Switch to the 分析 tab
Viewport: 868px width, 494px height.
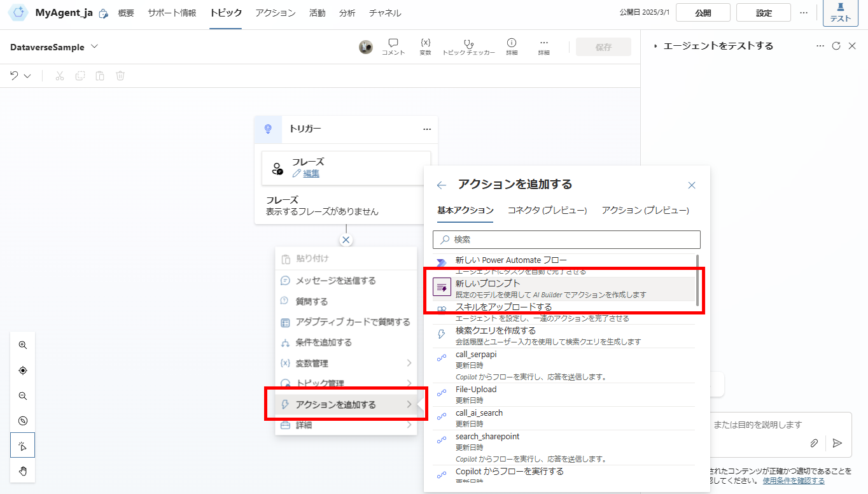point(347,12)
